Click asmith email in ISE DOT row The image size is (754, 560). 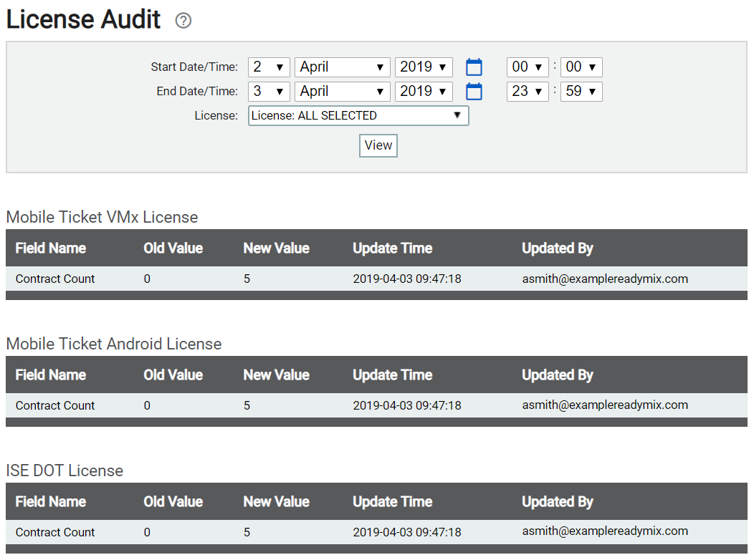coord(605,531)
